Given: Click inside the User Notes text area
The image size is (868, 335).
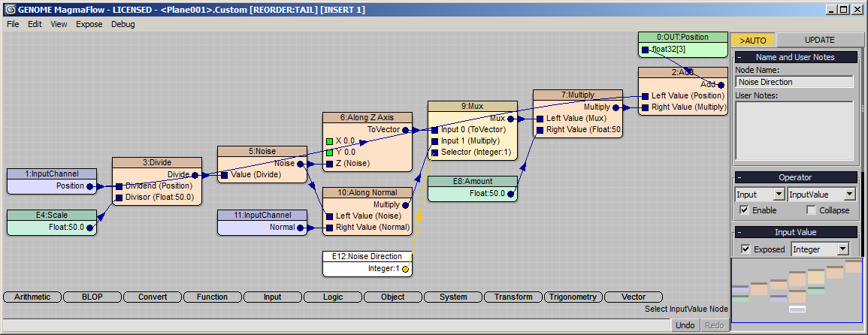Looking at the screenshot, I should tap(794, 130).
